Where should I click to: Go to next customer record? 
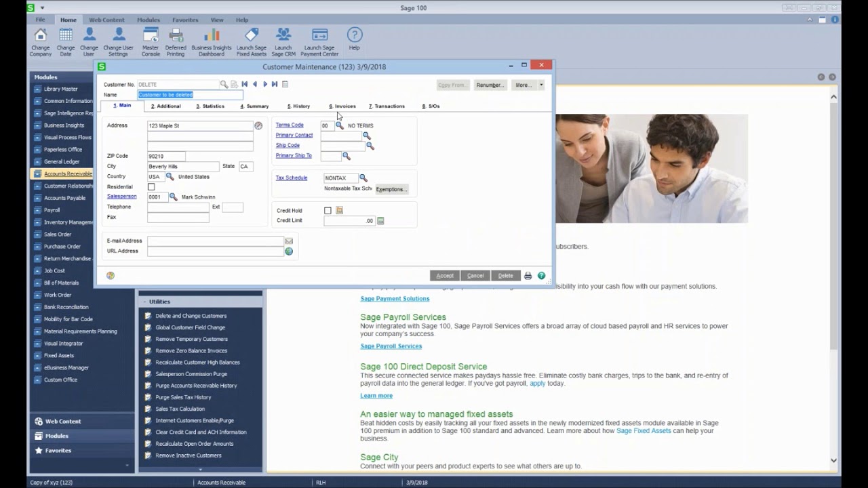point(264,84)
